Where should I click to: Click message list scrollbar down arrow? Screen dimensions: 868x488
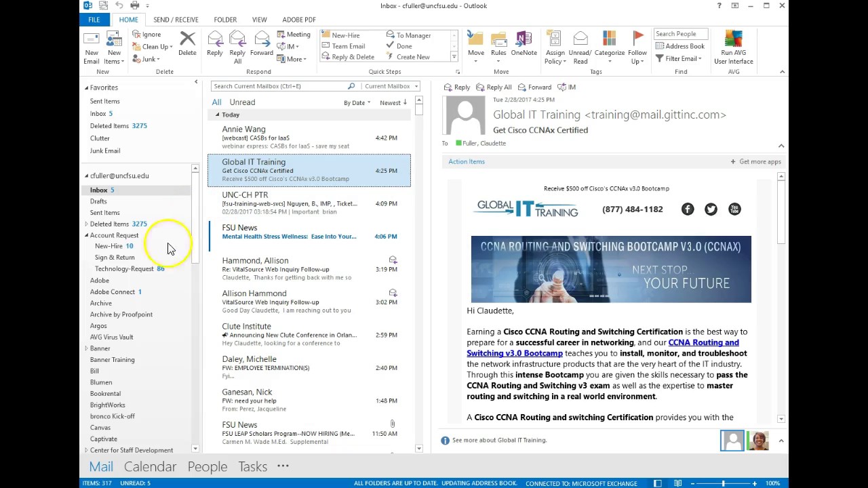click(418, 448)
